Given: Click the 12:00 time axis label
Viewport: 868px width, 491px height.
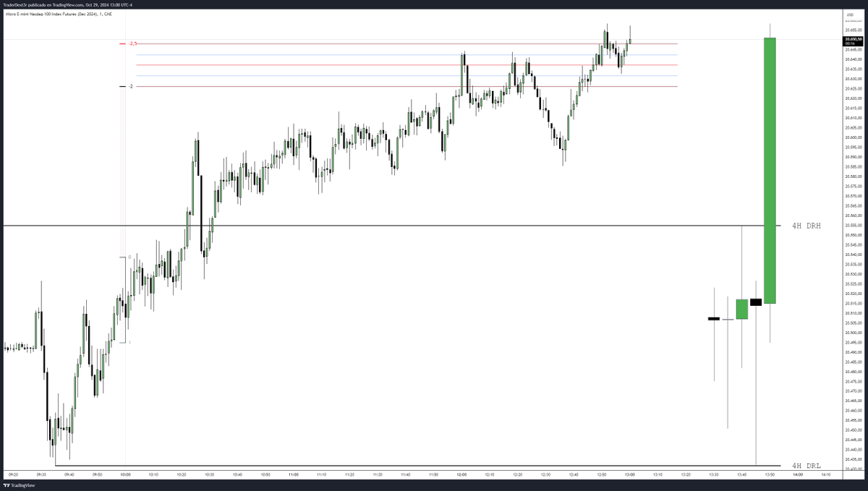Looking at the screenshot, I should point(461,475).
